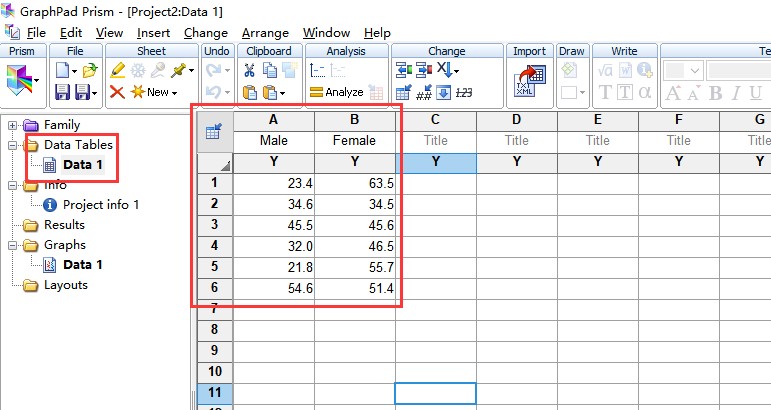The image size is (771, 410).
Task: Click the column C Title cell
Action: point(436,141)
